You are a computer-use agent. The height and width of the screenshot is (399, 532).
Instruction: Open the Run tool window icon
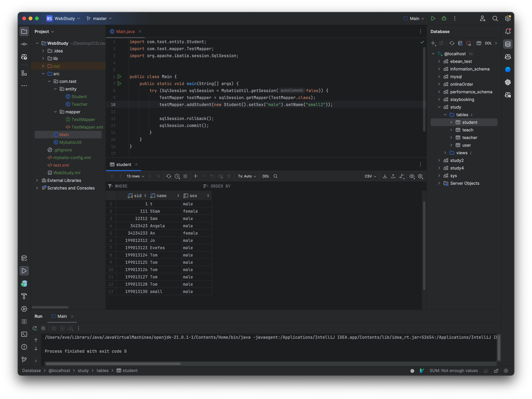(24, 271)
